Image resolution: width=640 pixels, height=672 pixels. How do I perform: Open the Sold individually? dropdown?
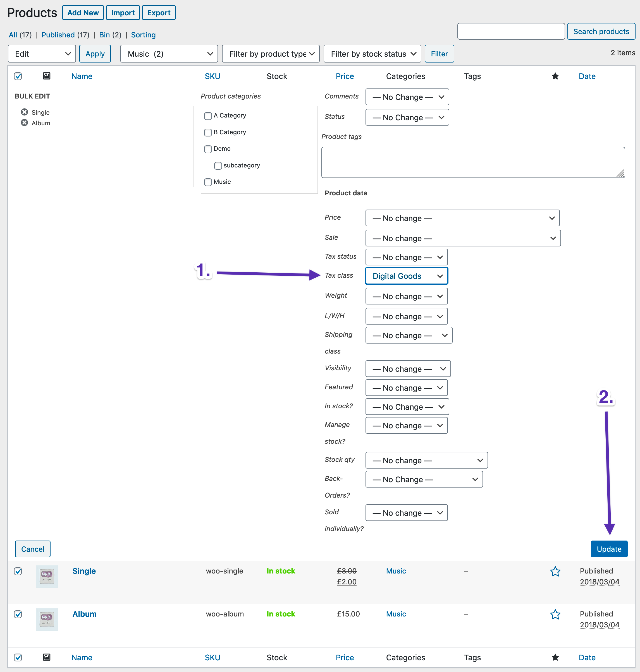(406, 513)
